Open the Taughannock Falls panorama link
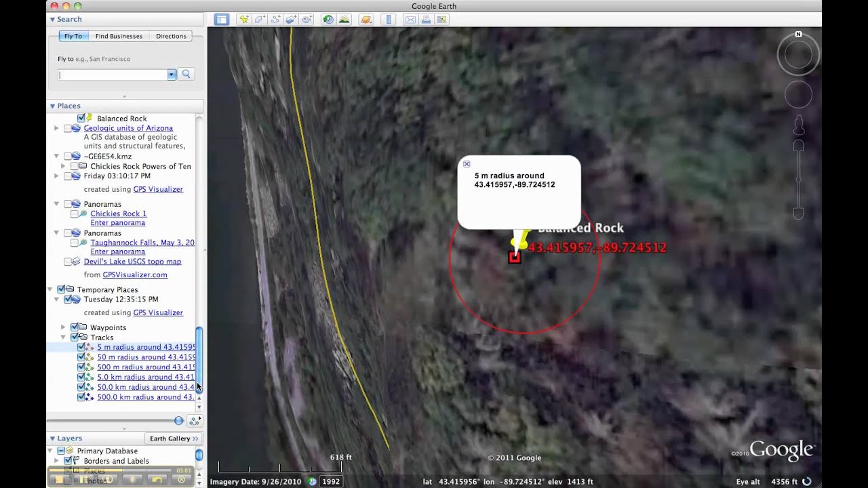Viewport: 868px width, 488px height. pyautogui.click(x=142, y=243)
